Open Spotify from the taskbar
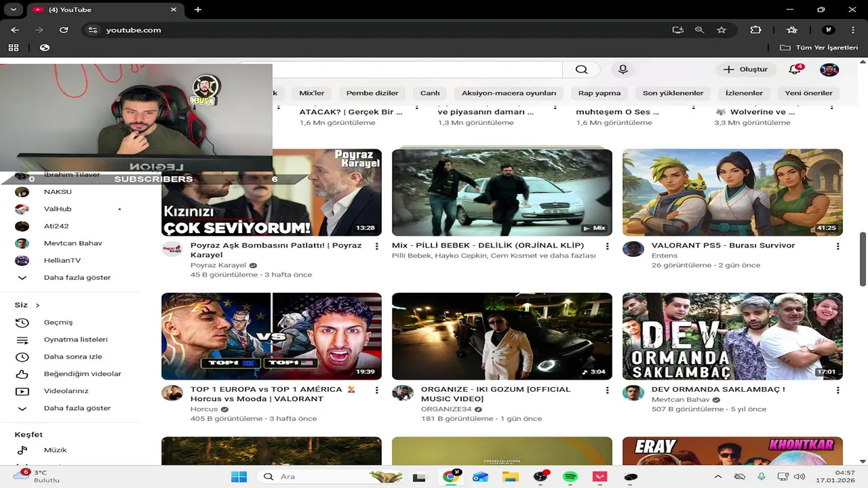This screenshot has width=868, height=488. (x=570, y=476)
